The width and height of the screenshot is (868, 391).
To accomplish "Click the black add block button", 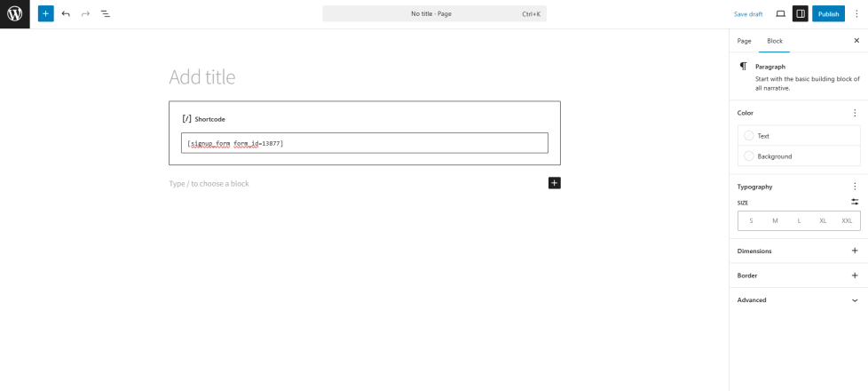I will pos(554,183).
